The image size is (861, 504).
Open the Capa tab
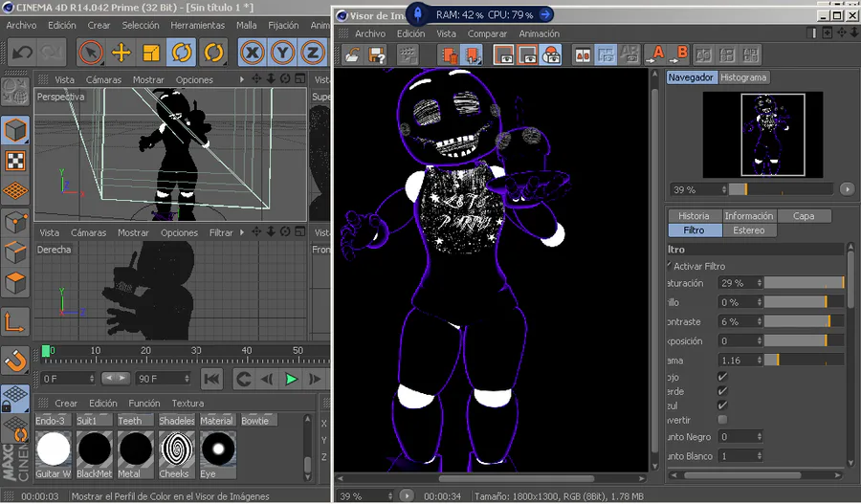coord(804,216)
